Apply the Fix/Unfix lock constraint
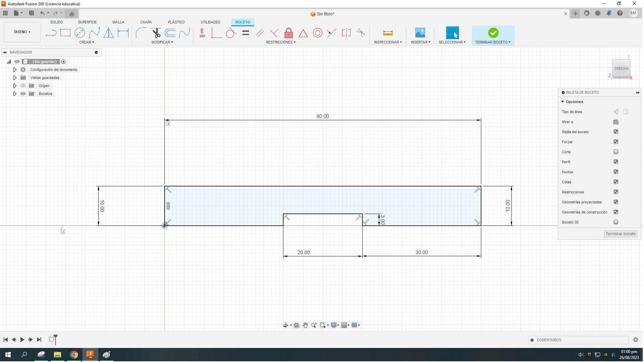Image resolution: width=644 pixels, height=362 pixels. pyautogui.click(x=289, y=33)
